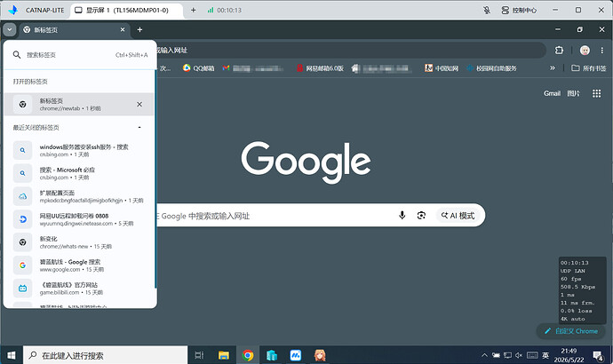The image size is (613, 364).
Task: Reopen 搜索 - Microsoft 必应 tab
Action: (79, 173)
